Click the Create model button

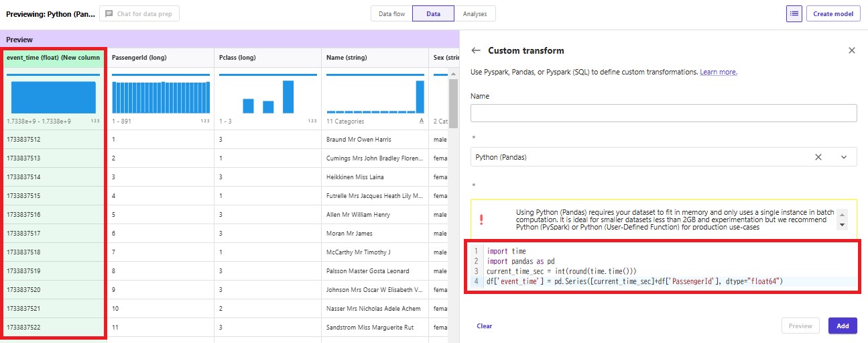pos(833,13)
